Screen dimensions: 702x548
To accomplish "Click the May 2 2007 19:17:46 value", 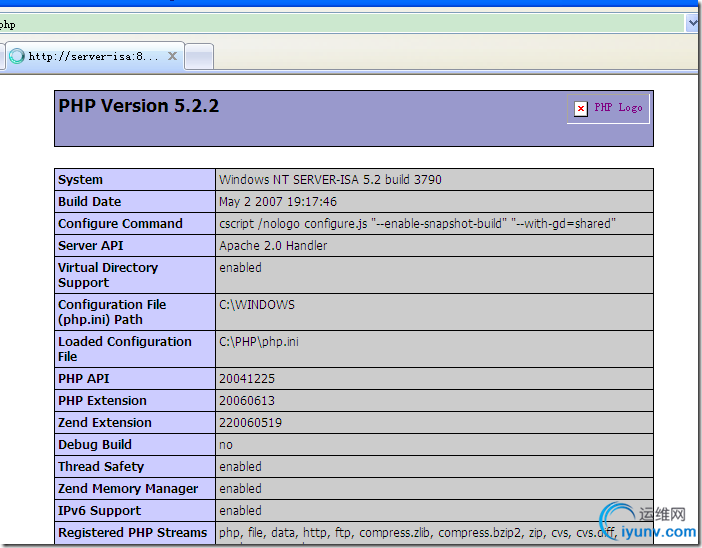I will (278, 201).
